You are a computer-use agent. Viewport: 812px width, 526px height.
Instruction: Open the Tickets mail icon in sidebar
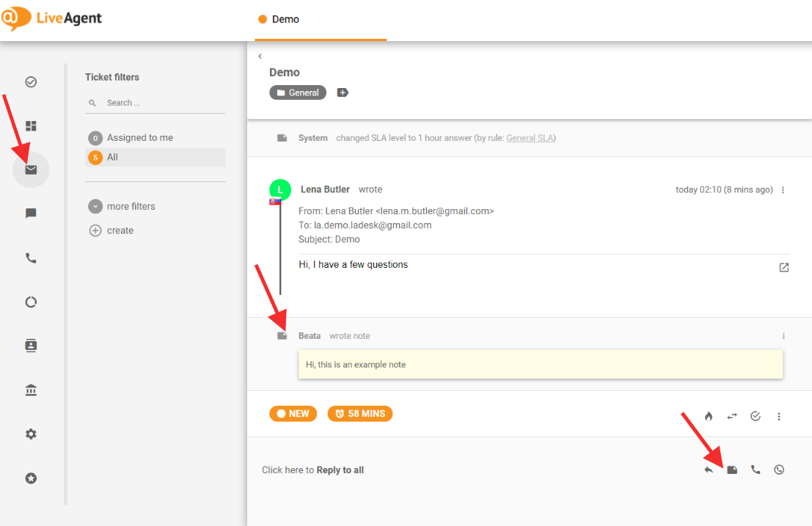31,170
